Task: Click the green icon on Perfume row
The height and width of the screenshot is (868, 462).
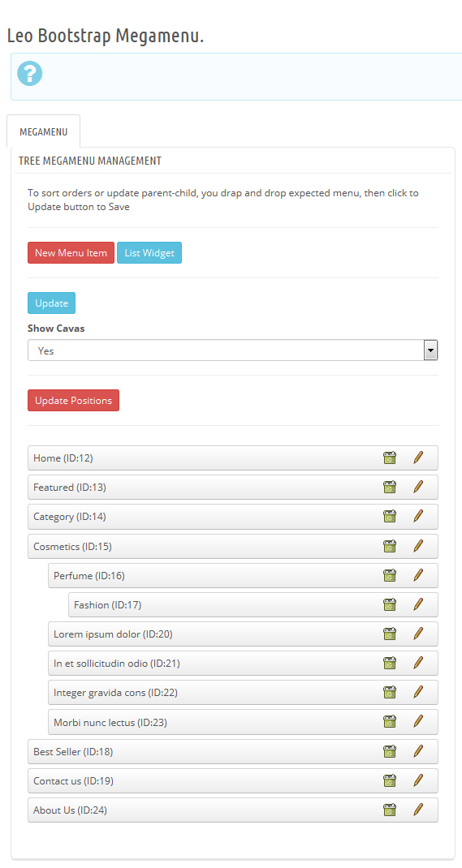Action: tap(390, 576)
